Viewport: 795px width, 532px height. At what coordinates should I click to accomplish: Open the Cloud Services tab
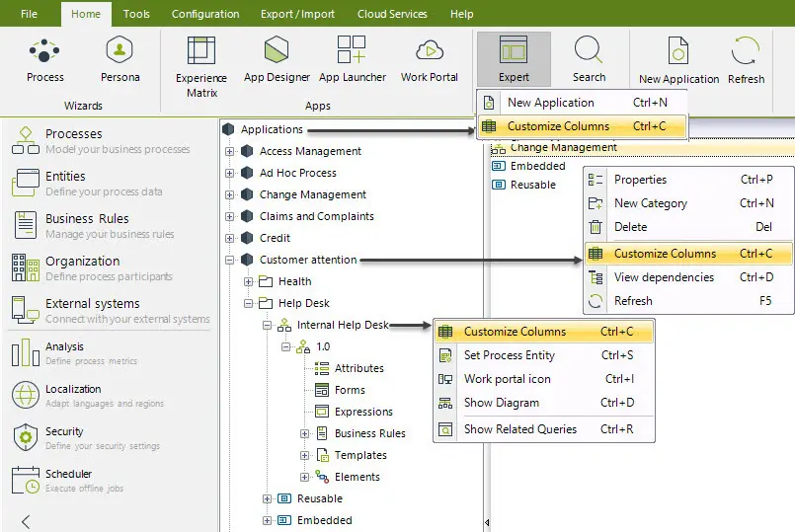tap(392, 14)
